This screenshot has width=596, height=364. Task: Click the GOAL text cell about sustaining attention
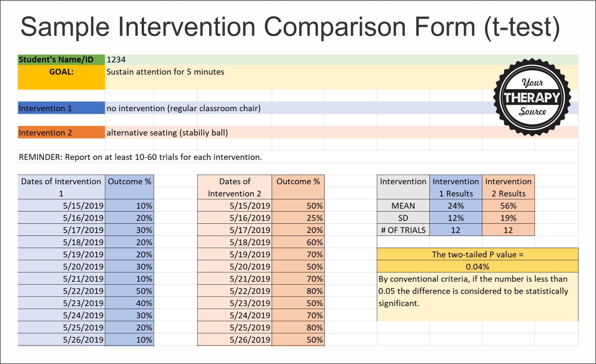(x=342, y=77)
